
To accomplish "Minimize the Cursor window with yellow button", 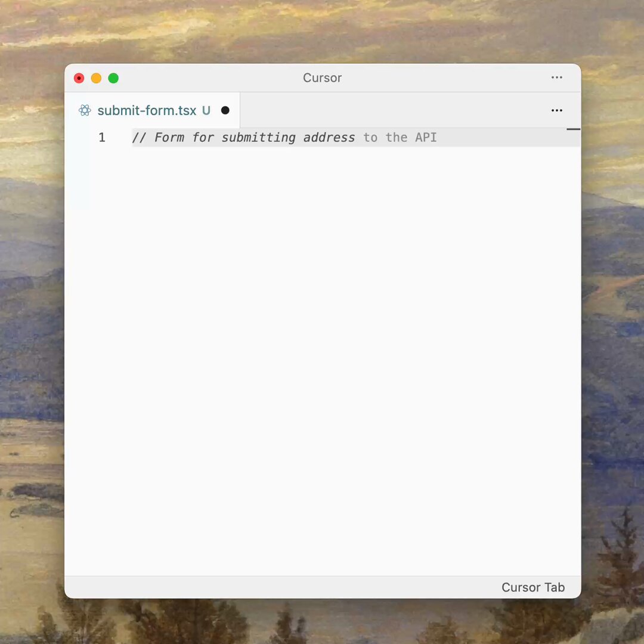I will 96,78.
